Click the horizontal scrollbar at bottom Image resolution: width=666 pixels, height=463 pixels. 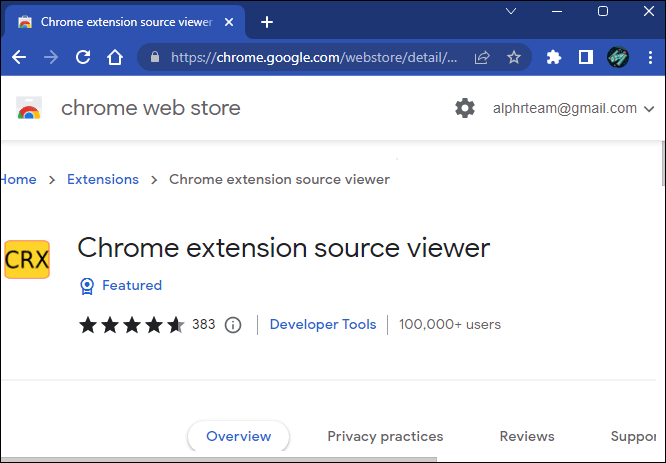219,459
